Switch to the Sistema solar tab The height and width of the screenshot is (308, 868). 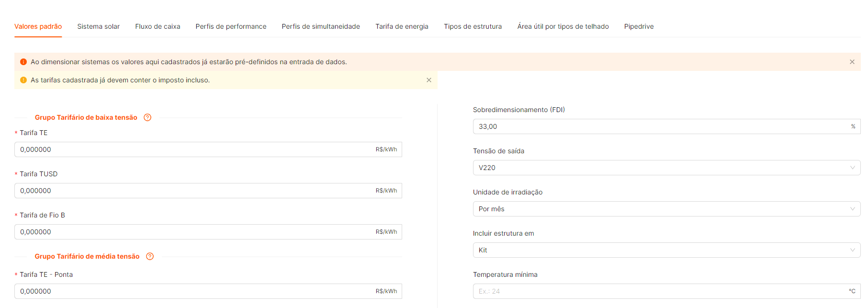pyautogui.click(x=98, y=26)
